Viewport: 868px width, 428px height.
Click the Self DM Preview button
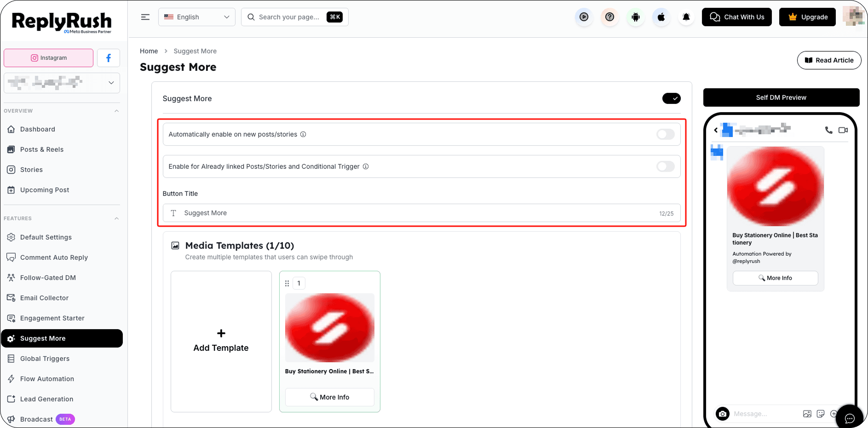(781, 97)
